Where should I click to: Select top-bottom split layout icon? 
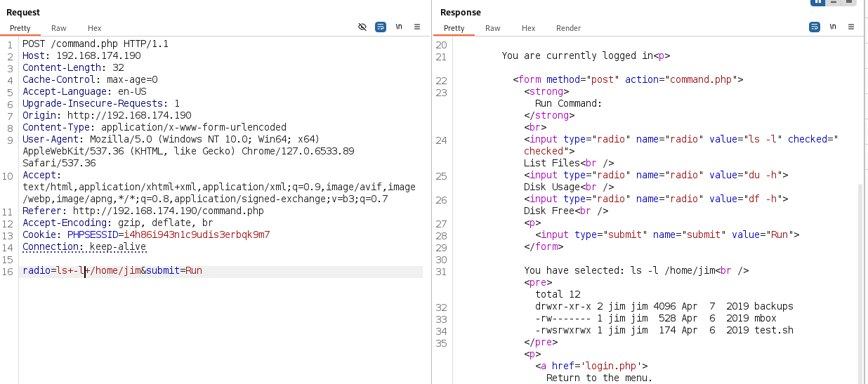click(834, 2)
